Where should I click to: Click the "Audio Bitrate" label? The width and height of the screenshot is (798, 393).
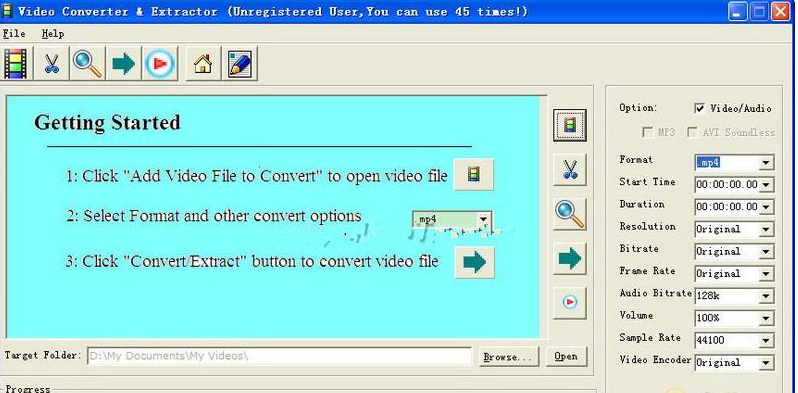pos(656,293)
